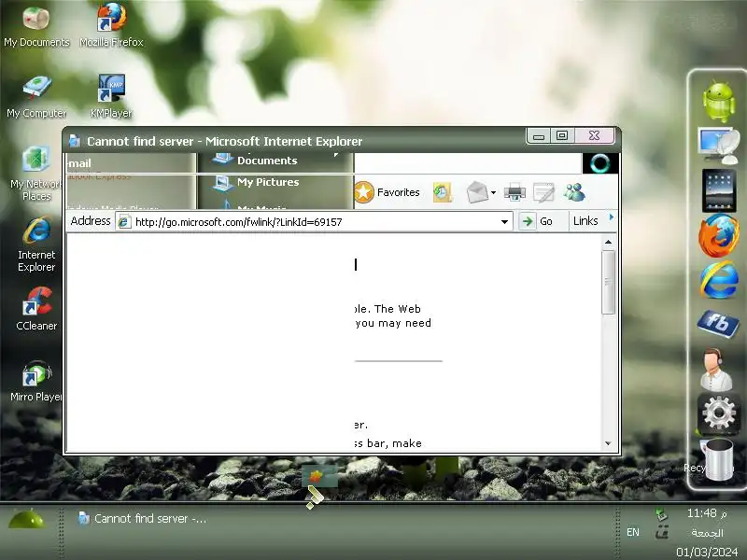Open the Messenger toolbar icon
Screen dimensions: 747x560
point(574,192)
